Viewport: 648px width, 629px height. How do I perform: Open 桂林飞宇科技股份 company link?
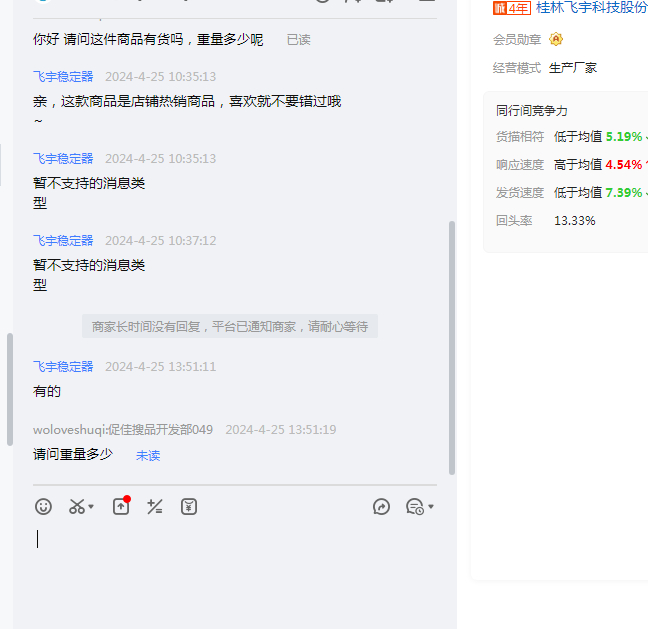click(x=591, y=8)
